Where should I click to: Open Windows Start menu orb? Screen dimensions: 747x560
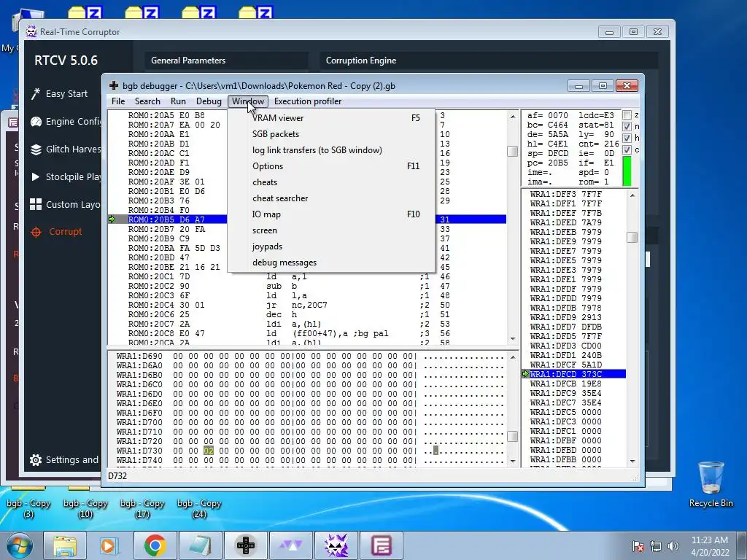pyautogui.click(x=20, y=545)
